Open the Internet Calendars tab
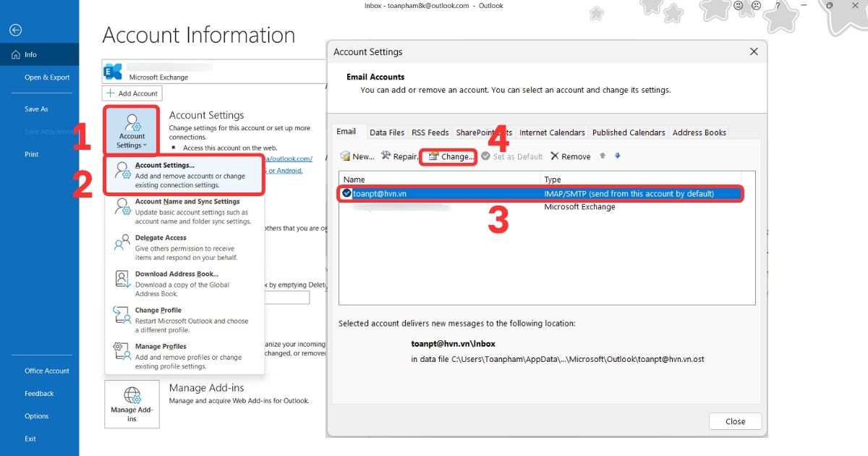 pos(552,132)
